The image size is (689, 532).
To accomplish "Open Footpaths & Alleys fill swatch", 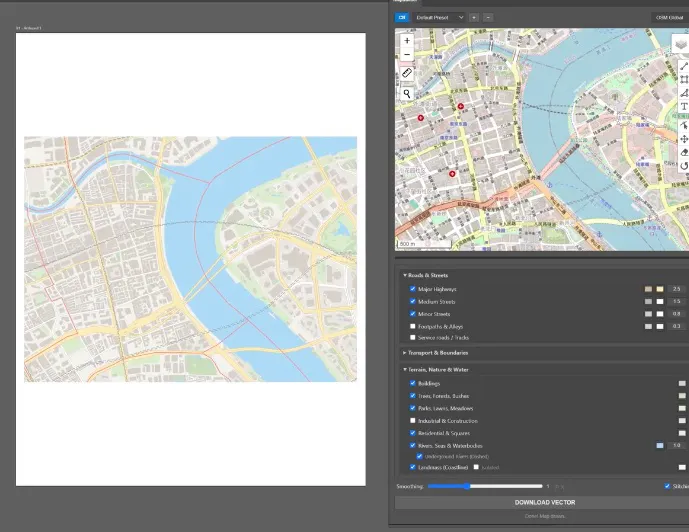I will [x=660, y=326].
